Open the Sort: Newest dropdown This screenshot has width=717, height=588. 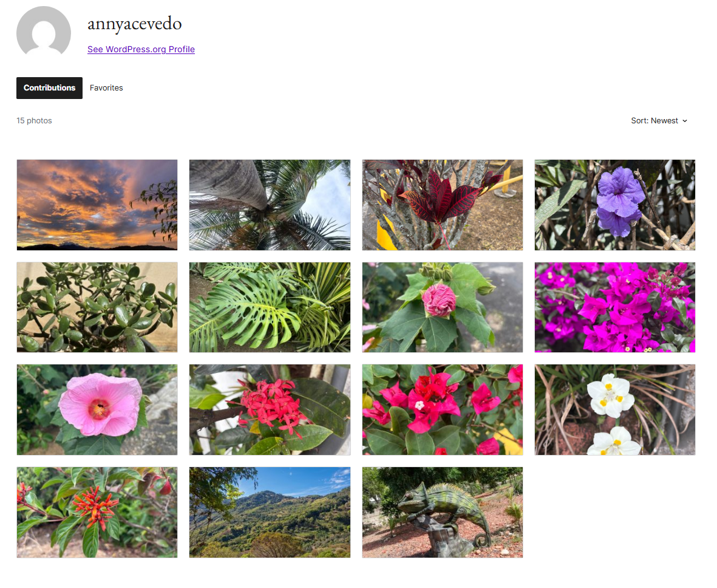click(x=659, y=121)
